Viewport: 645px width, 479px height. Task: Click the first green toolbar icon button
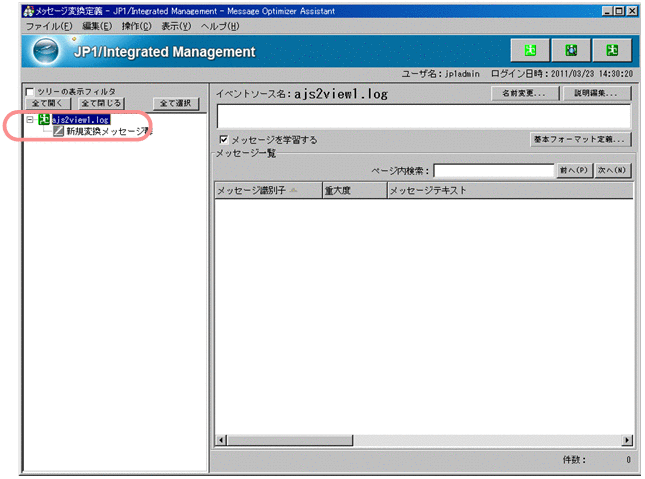[530, 51]
